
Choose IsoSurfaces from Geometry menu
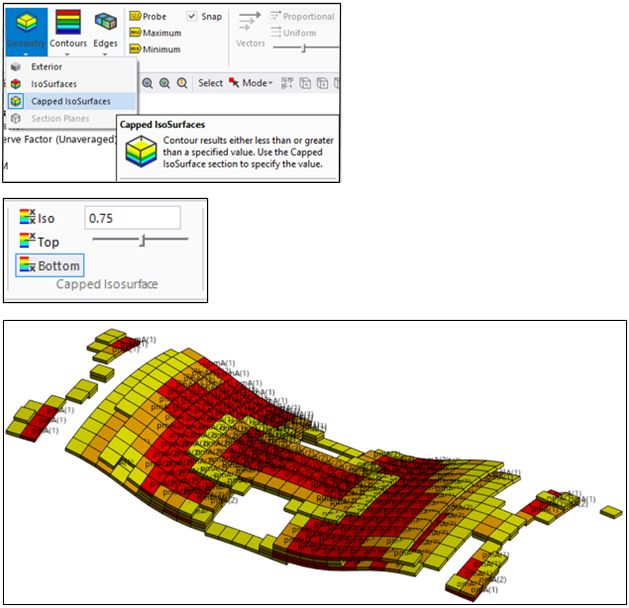pyautogui.click(x=72, y=84)
